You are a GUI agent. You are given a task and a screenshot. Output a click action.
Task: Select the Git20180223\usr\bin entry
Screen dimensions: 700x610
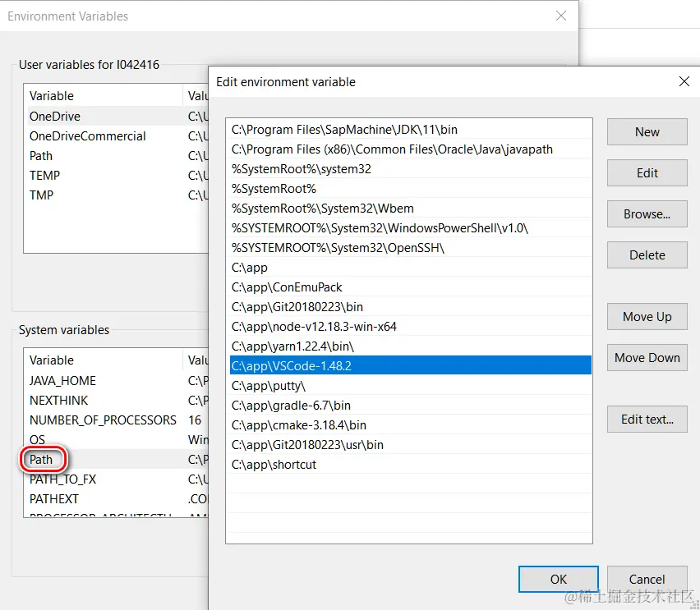410,444
